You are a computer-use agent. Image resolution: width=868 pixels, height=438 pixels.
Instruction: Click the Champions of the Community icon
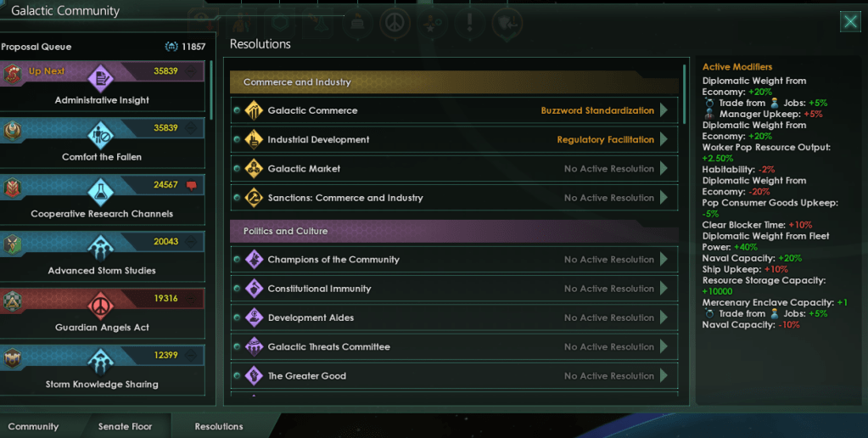click(x=254, y=260)
